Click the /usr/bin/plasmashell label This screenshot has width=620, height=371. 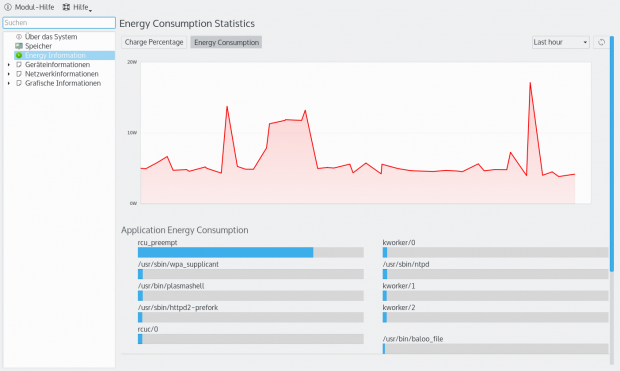click(x=171, y=286)
